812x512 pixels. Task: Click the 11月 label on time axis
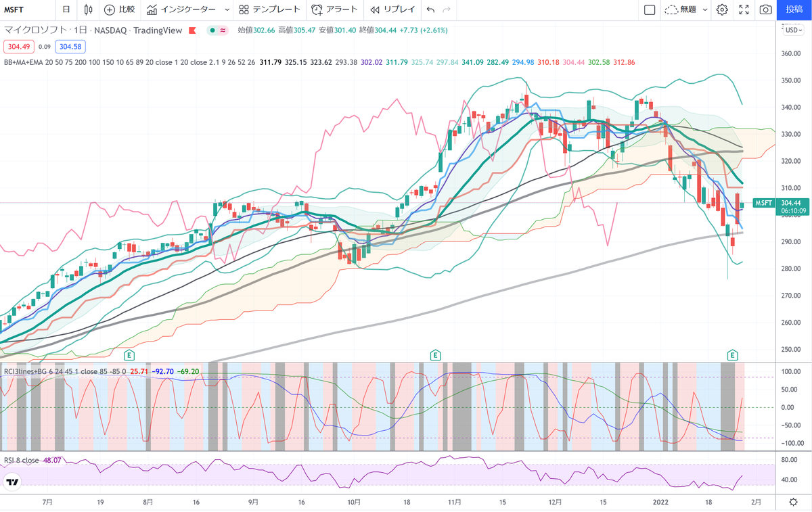(x=454, y=503)
